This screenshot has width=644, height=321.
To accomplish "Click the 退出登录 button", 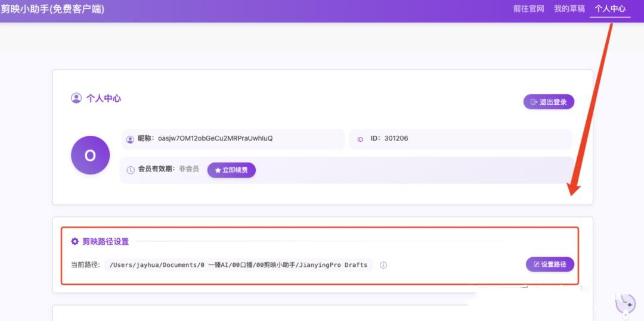I will [x=549, y=102].
